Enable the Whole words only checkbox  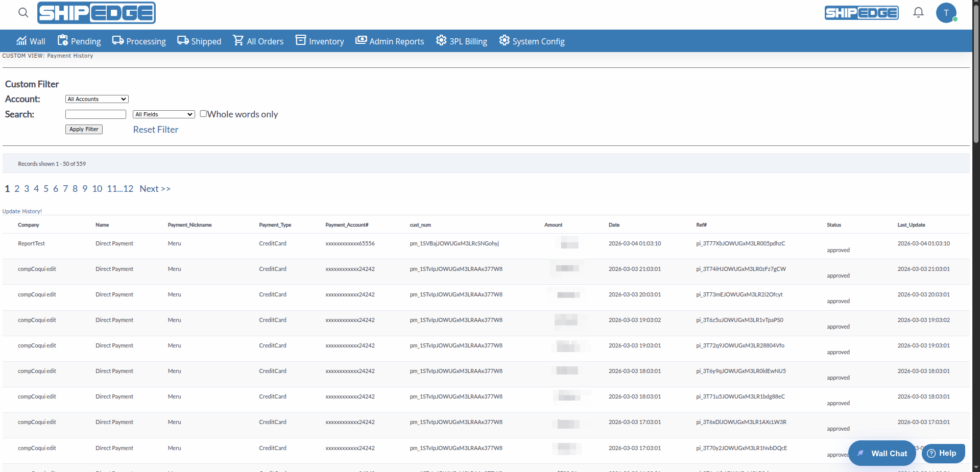[x=203, y=114]
